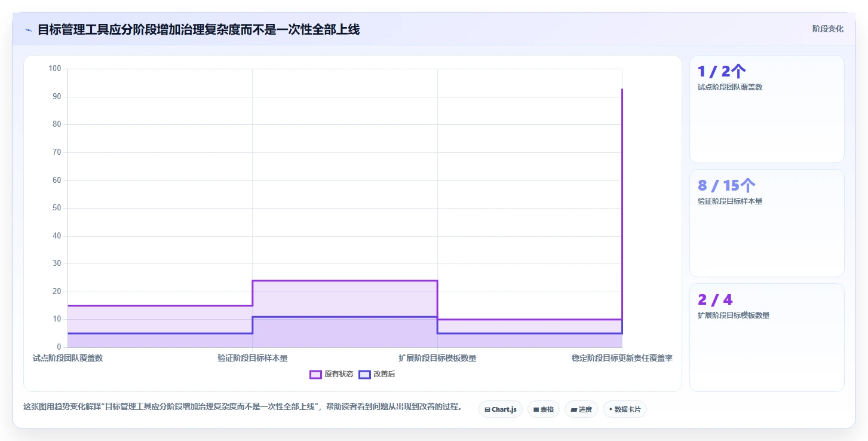The image size is (868, 441).
Task: Click the lightning icon beside the title
Action: click(28, 30)
